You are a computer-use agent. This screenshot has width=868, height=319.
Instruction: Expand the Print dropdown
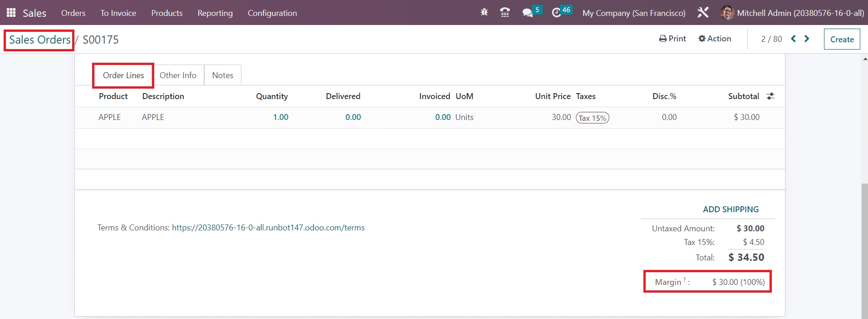(x=672, y=39)
